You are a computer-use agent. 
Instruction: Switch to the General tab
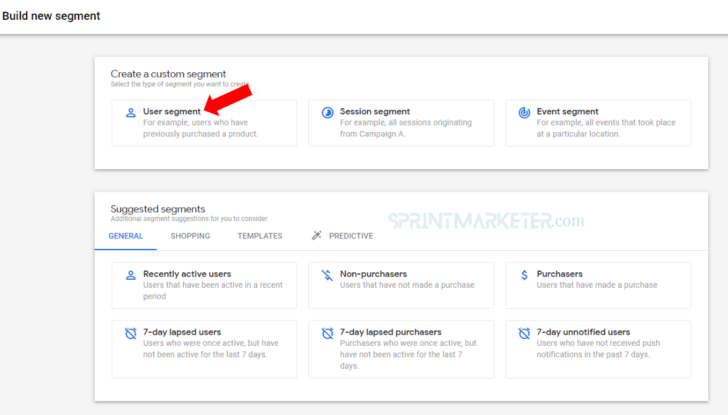point(126,236)
